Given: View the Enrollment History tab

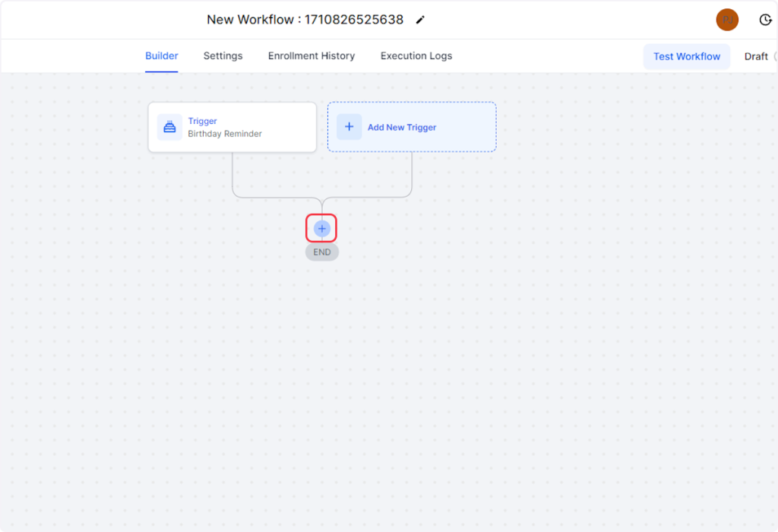Looking at the screenshot, I should click(x=312, y=55).
